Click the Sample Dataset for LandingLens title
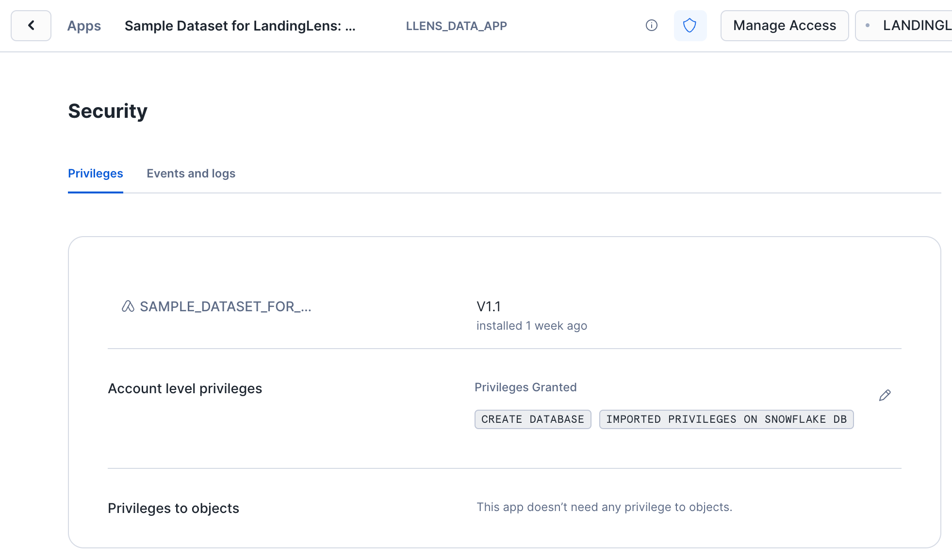The width and height of the screenshot is (952, 560). pyautogui.click(x=240, y=26)
